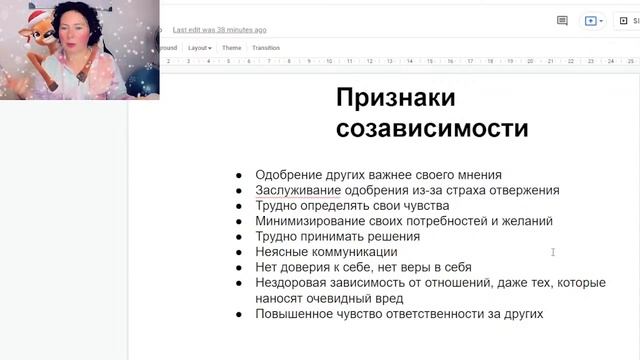
Task: Click bullet 'Трудно определять свои чувства'
Action: (x=352, y=206)
